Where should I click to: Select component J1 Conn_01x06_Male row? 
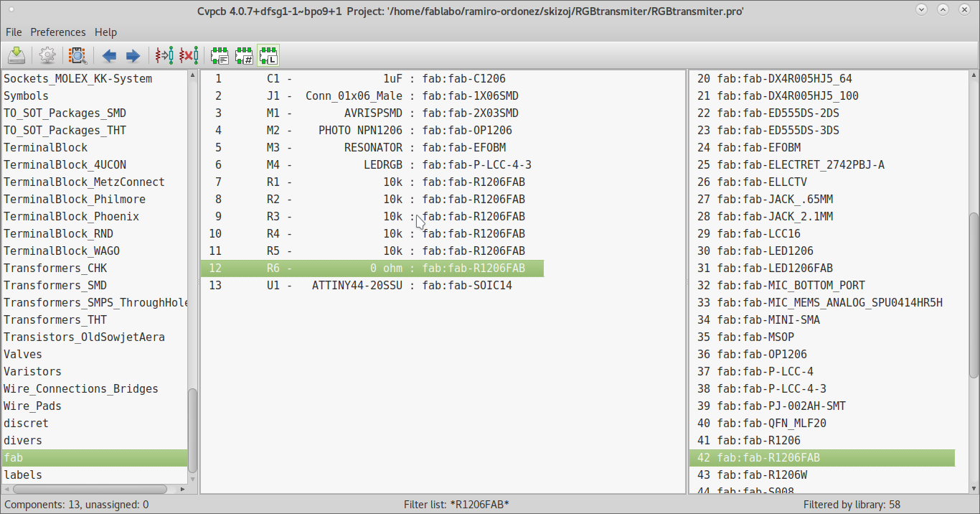point(372,95)
